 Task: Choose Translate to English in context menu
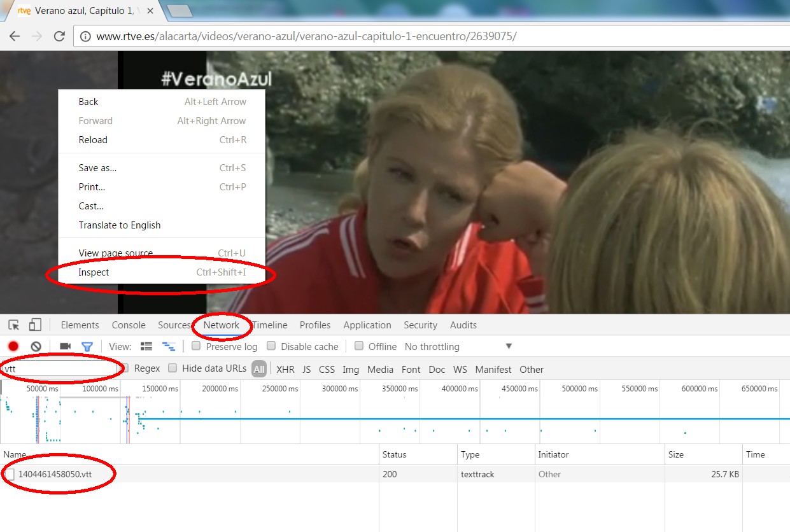(162, 225)
